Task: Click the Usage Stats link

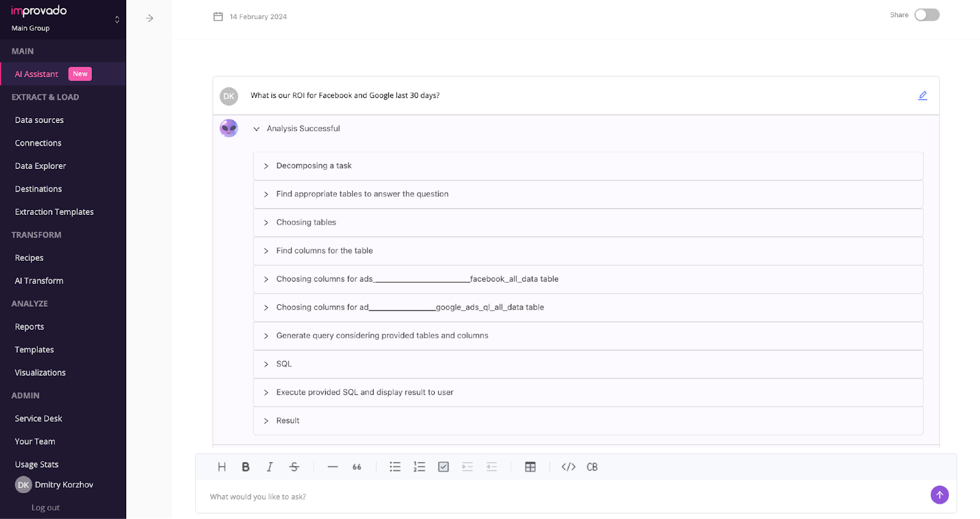Action: tap(37, 465)
